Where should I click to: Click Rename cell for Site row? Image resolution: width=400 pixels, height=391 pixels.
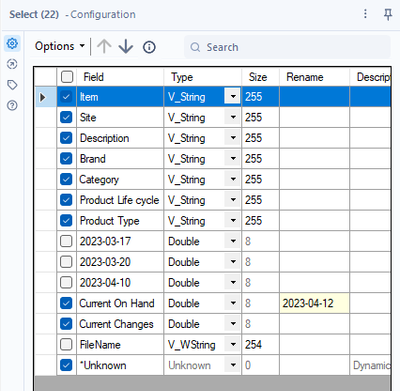314,117
